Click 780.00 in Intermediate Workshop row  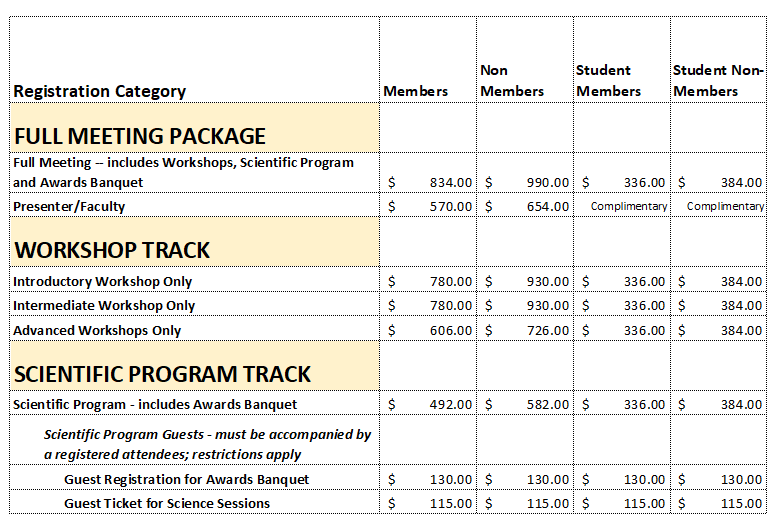(x=450, y=305)
